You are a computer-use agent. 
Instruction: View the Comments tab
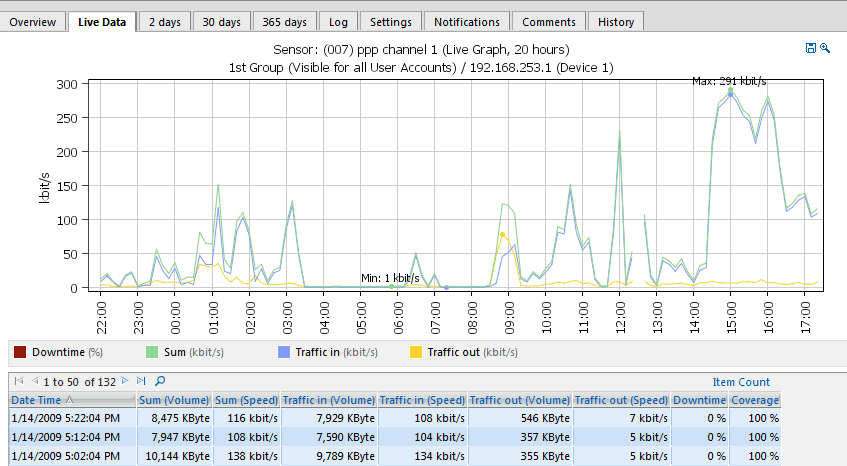549,22
